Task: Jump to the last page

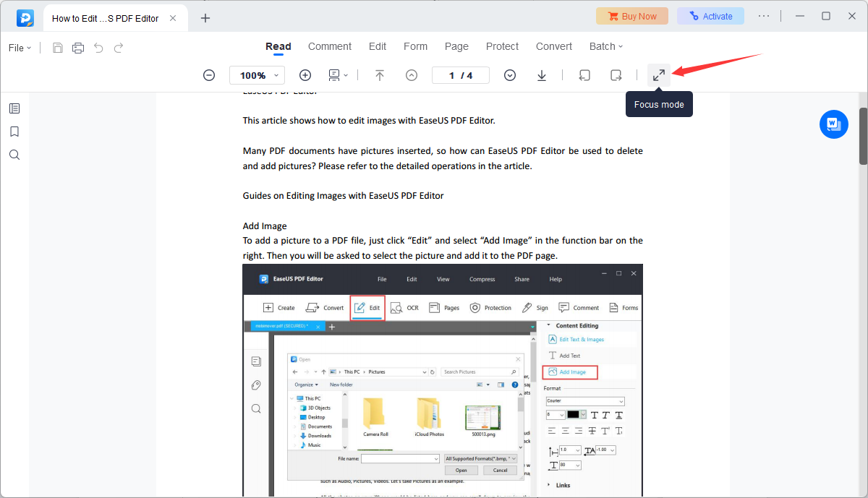Action: (542, 75)
